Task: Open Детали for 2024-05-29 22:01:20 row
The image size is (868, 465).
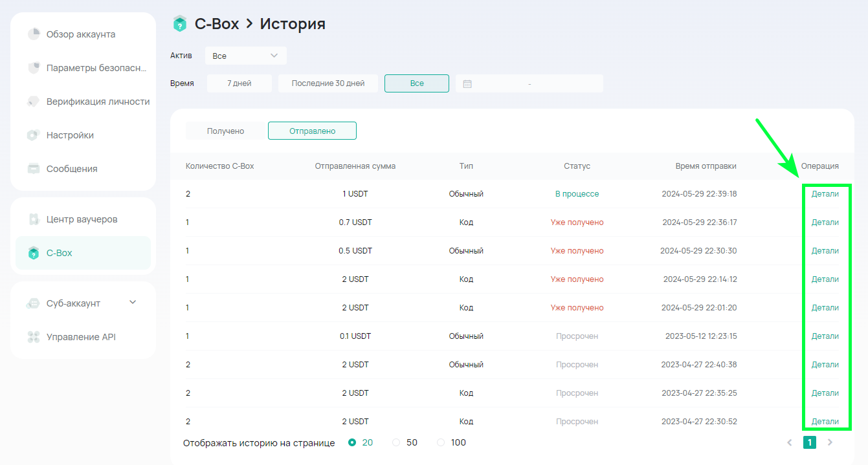Action: tap(825, 308)
